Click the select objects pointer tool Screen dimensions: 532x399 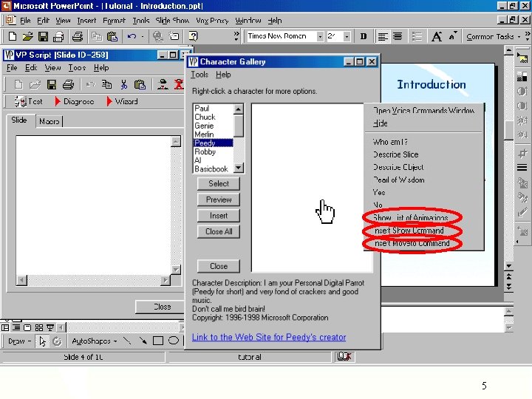point(42,341)
